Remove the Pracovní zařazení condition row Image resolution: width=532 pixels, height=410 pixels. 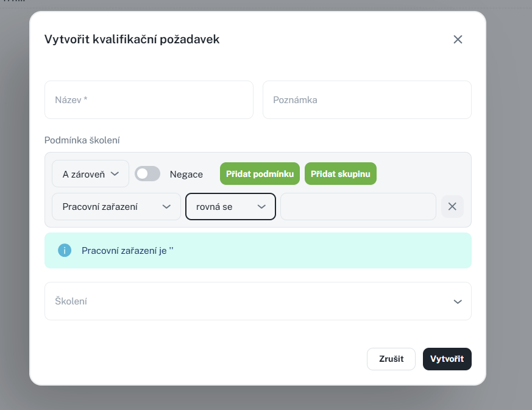452,207
